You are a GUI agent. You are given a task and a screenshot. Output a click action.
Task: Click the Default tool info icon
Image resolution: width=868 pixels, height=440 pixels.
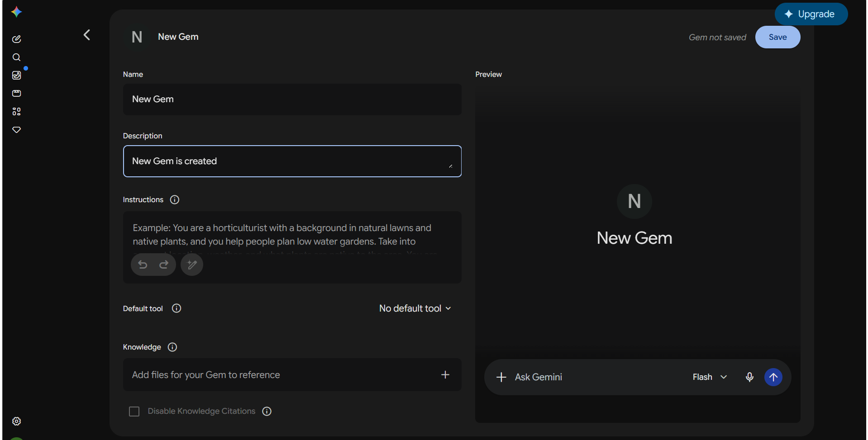coord(176,308)
